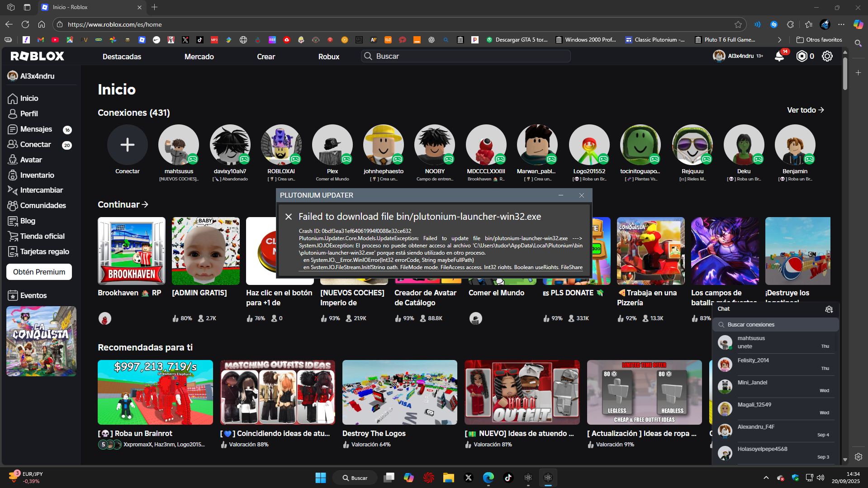The image size is (868, 488).
Task: Open Classic Plutonium favorites bookmark
Action: click(x=655, y=40)
